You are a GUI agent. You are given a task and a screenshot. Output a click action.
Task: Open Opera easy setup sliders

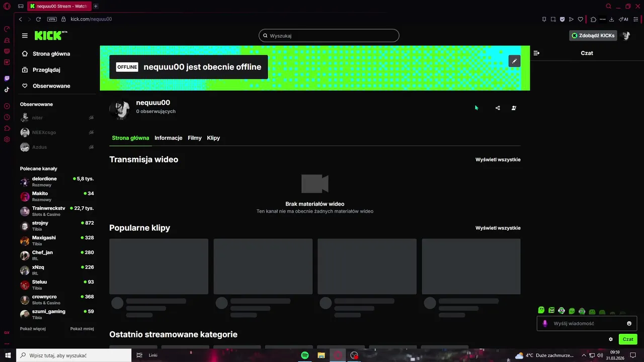click(x=636, y=19)
